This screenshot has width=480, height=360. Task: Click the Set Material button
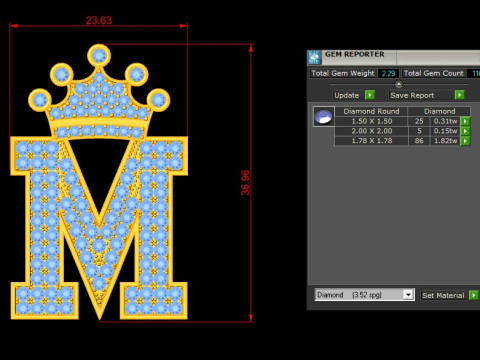point(443,295)
